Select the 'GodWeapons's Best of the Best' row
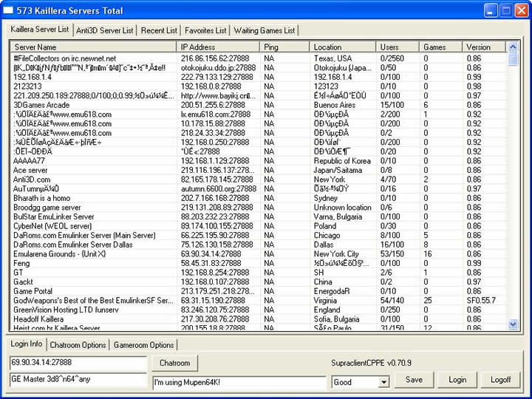Image resolution: width=532 pixels, height=399 pixels. tap(258, 300)
